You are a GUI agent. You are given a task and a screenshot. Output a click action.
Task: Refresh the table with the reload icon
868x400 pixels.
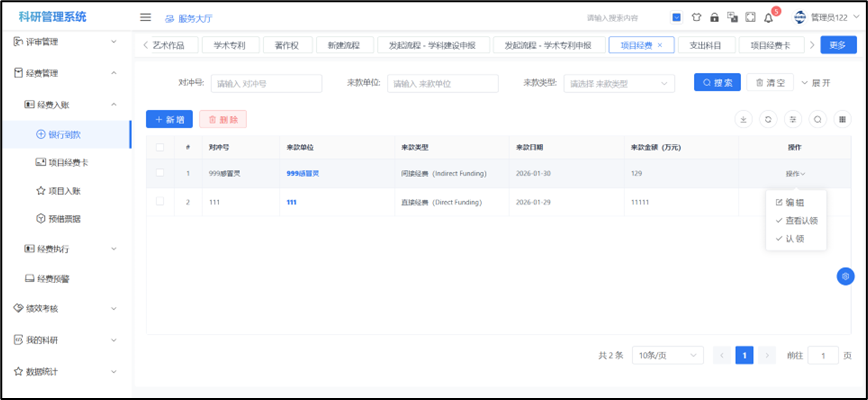coord(768,119)
